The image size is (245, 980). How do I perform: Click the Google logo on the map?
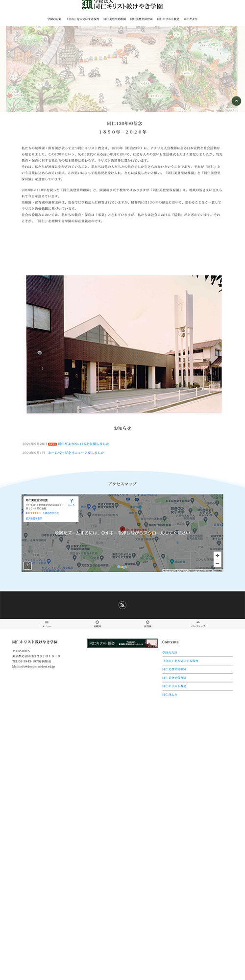click(x=122, y=567)
